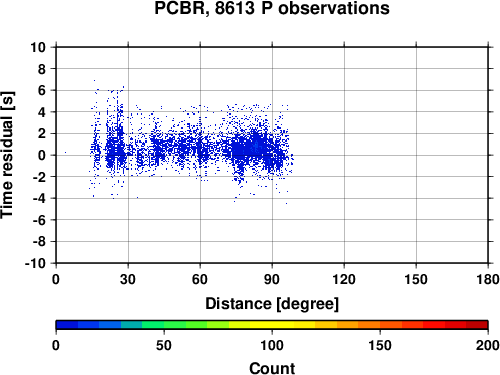This screenshot has height=375, width=500.
Task: Click the plot title PCBR, 8613 P observations
Action: click(x=272, y=8)
